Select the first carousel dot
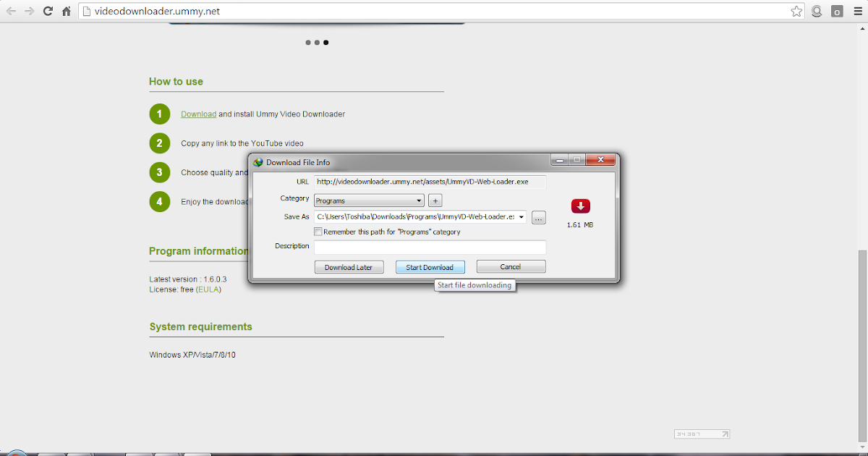868x456 pixels. tap(308, 43)
